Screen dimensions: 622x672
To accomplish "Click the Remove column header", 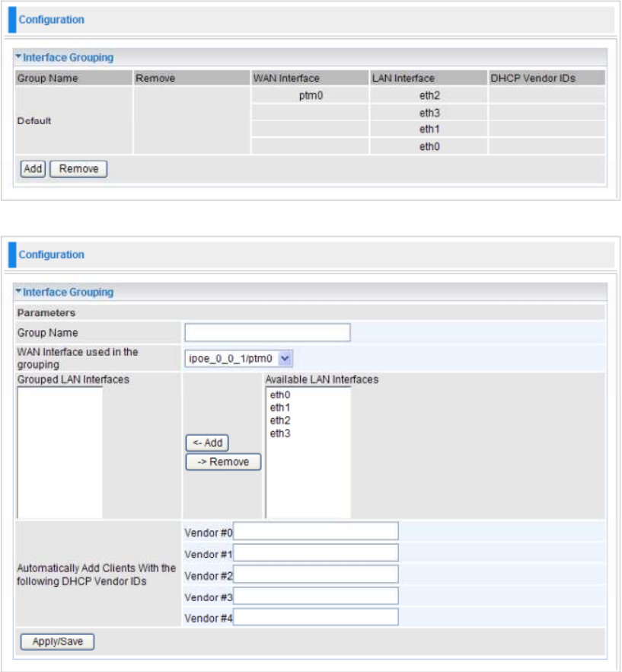I will click(x=192, y=78).
